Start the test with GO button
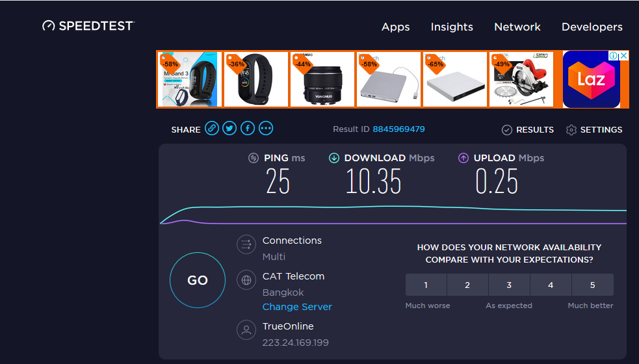Viewport: 639px width, 364px height. pyautogui.click(x=198, y=280)
